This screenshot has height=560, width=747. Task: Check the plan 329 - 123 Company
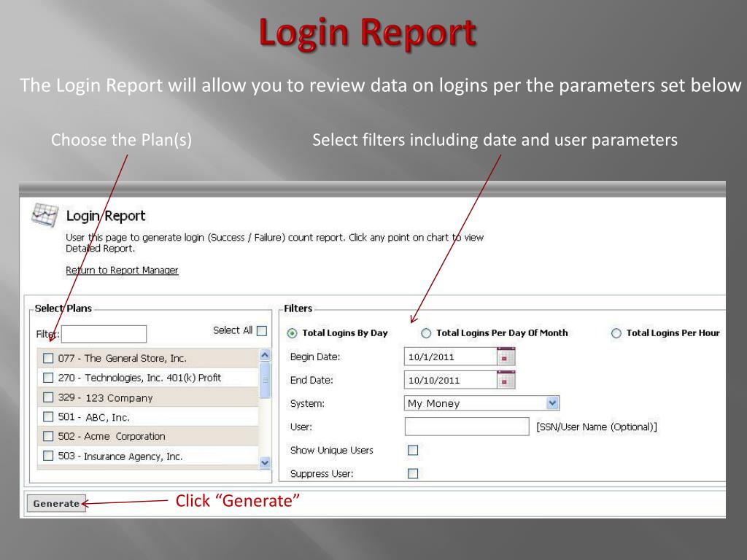click(48, 397)
